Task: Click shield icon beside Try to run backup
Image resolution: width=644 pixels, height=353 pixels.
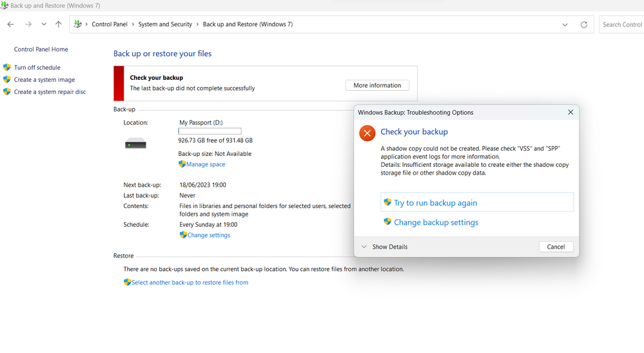Action: click(387, 202)
